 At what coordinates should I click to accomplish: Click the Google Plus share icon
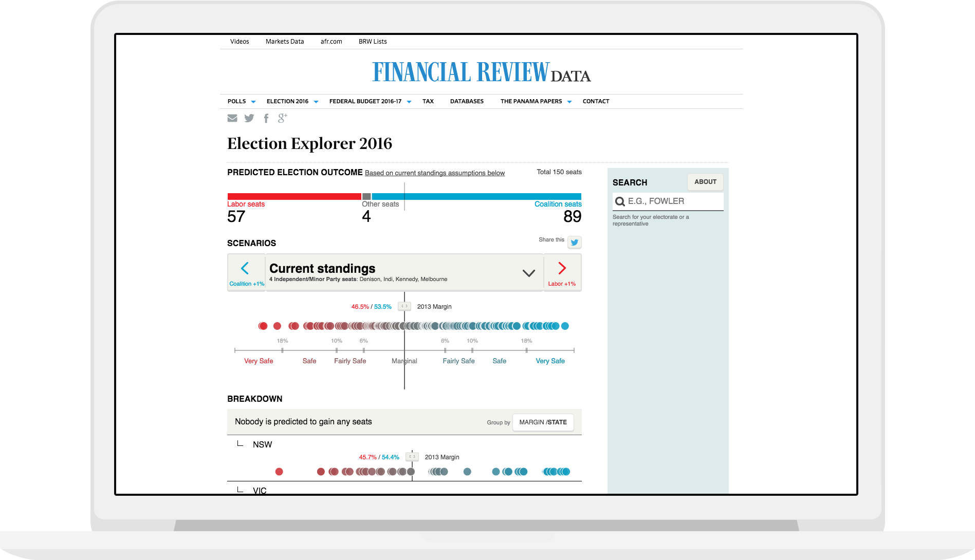click(282, 118)
